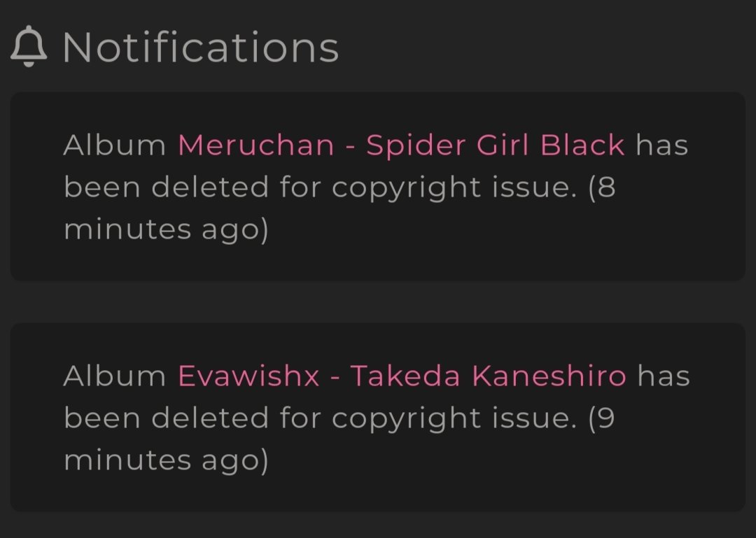
Task: Select the notification card from 8 minutes ago
Action: [378, 186]
